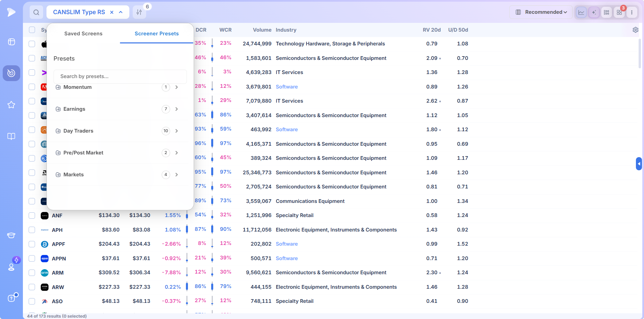
Task: Switch to Screener Presets tab
Action: click(157, 34)
